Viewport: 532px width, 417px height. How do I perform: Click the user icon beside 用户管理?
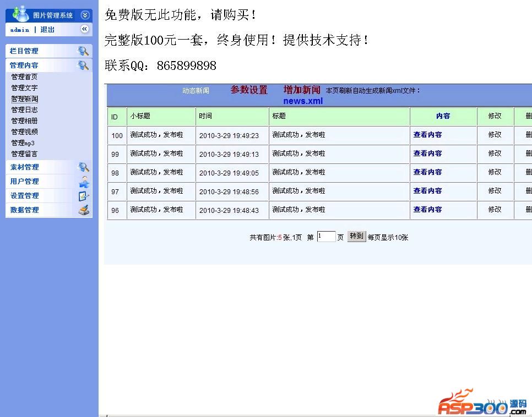(84, 182)
